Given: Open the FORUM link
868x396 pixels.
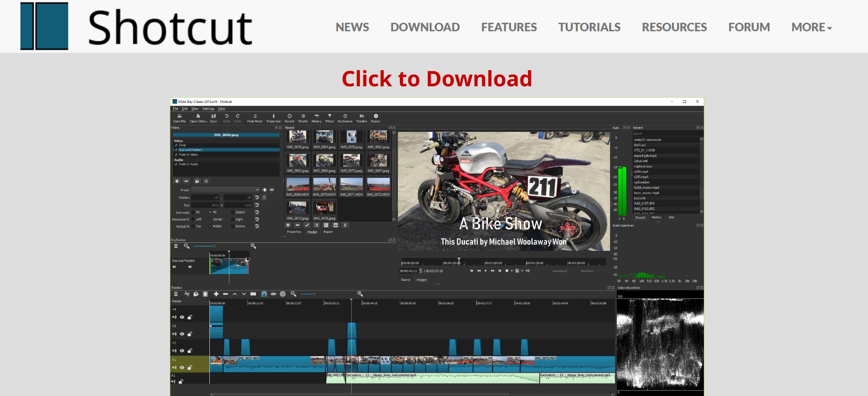Looking at the screenshot, I should [x=749, y=28].
